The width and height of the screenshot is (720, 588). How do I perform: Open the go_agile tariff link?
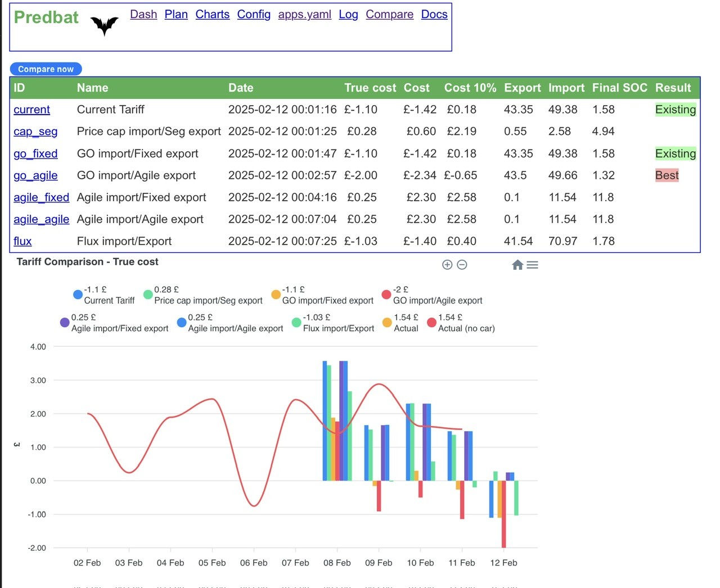35,175
